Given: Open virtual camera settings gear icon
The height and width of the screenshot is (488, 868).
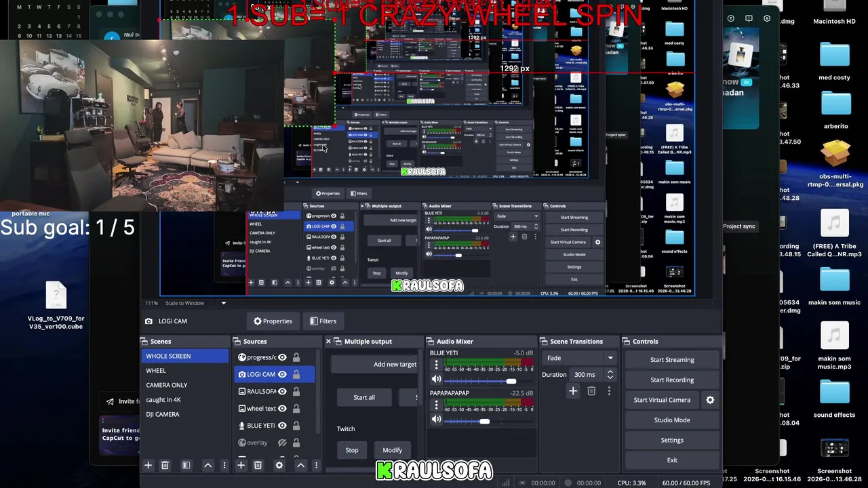Looking at the screenshot, I should 710,400.
